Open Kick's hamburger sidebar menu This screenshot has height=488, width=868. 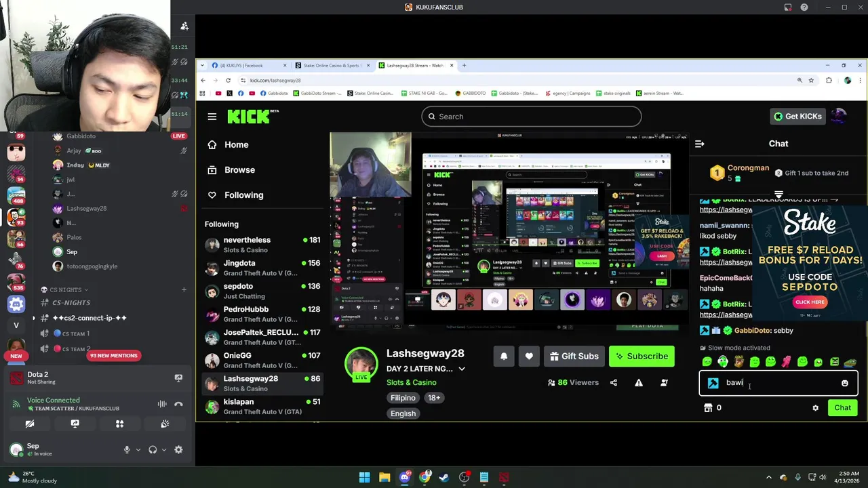212,117
